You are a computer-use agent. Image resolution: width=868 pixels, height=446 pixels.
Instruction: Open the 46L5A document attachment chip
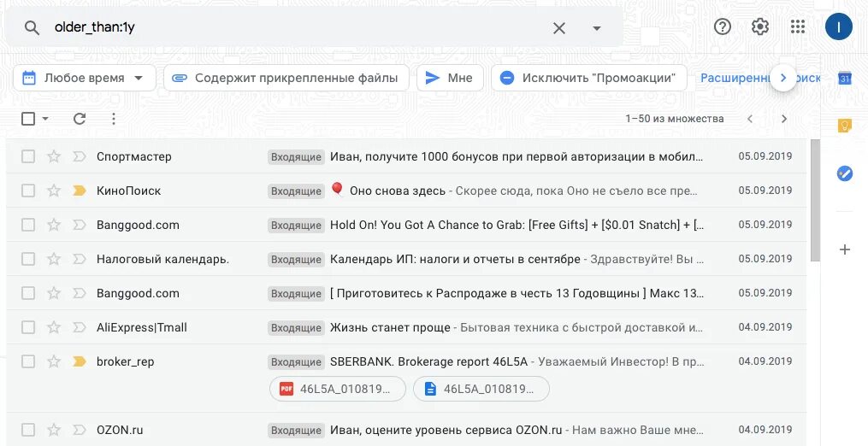pos(481,389)
